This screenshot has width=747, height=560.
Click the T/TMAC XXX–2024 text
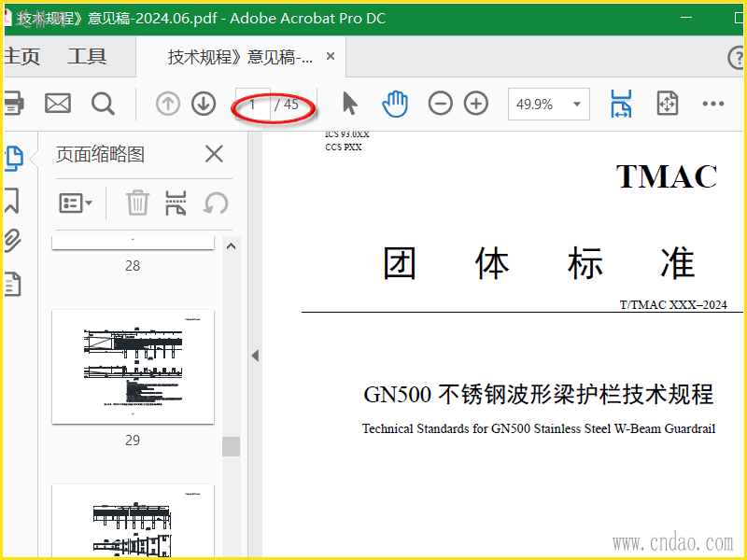[673, 305]
